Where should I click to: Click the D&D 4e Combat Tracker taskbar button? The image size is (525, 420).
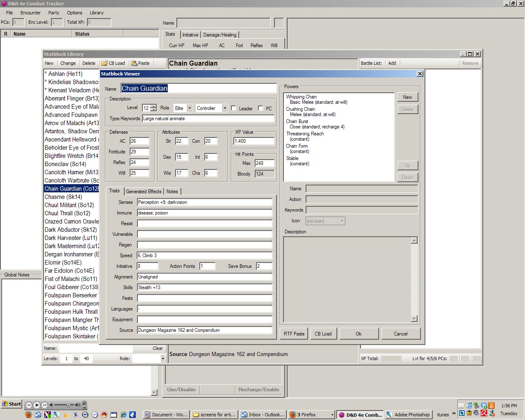[x=360, y=415]
